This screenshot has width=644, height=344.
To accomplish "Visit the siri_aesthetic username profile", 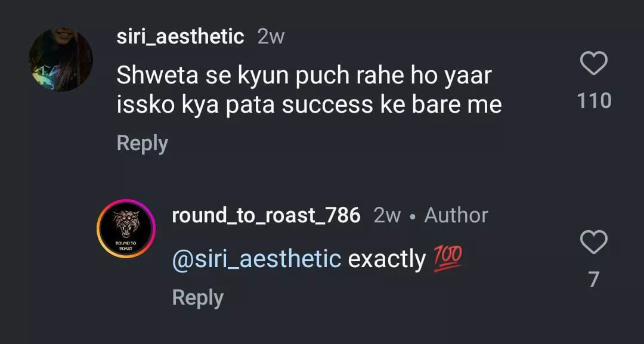I will click(180, 37).
